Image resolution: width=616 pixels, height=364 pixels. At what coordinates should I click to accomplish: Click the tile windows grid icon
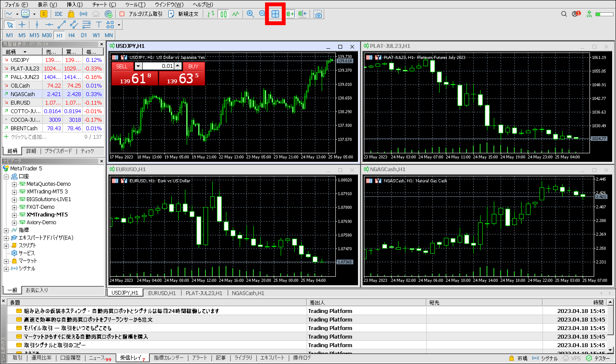coord(275,14)
